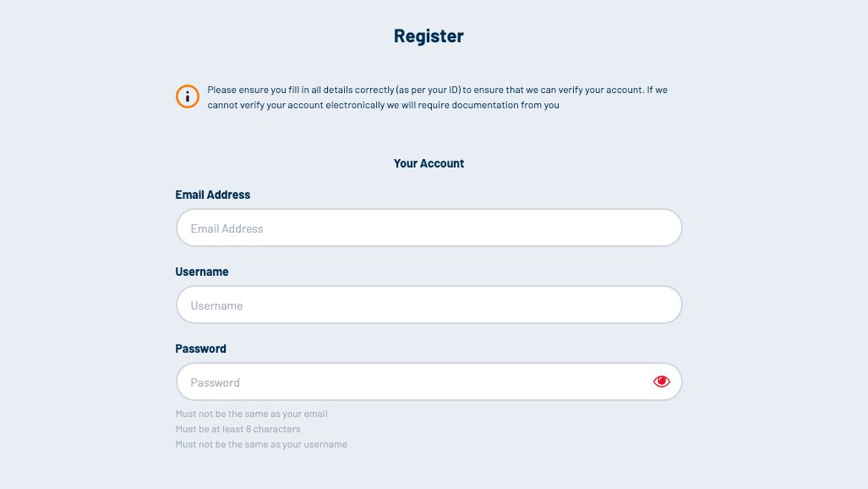
Task: Click the Password label text
Action: [200, 349]
